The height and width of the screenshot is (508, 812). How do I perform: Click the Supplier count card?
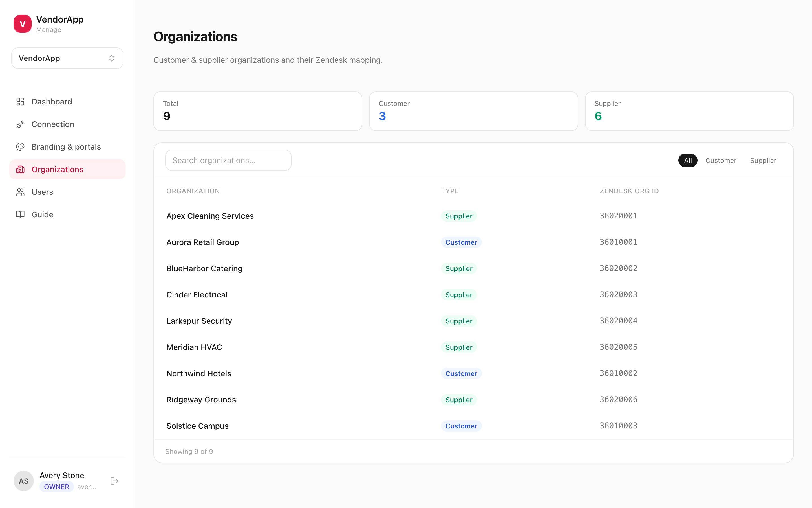(689, 111)
